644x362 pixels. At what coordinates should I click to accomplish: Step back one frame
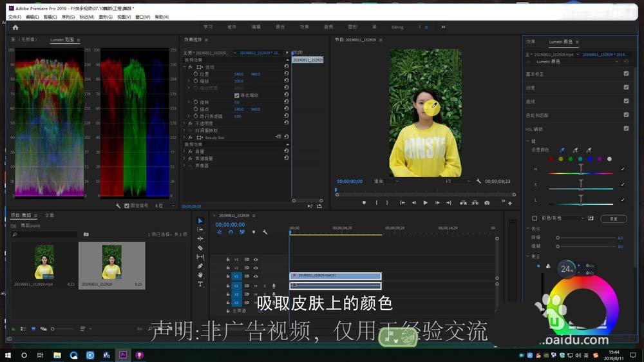[x=413, y=202]
